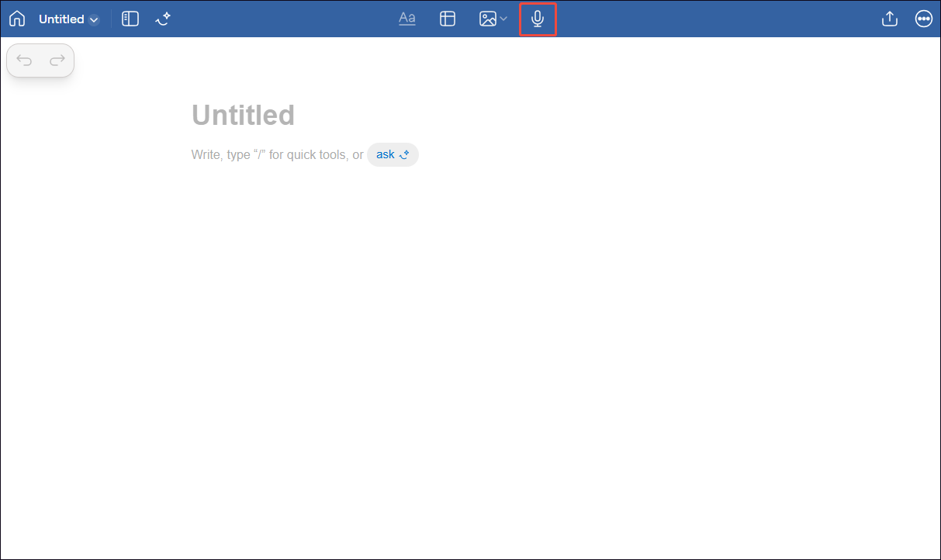Click the more options ellipsis icon
Screen dimensions: 941x560
coord(923,18)
